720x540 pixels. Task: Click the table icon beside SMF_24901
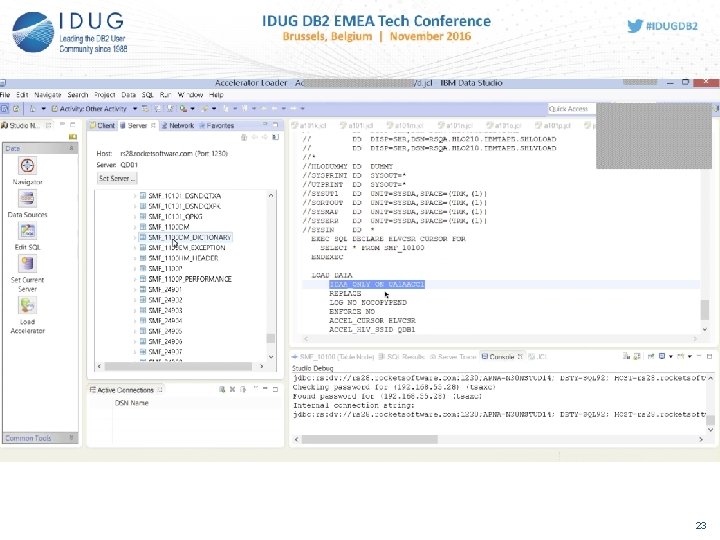coord(143,290)
